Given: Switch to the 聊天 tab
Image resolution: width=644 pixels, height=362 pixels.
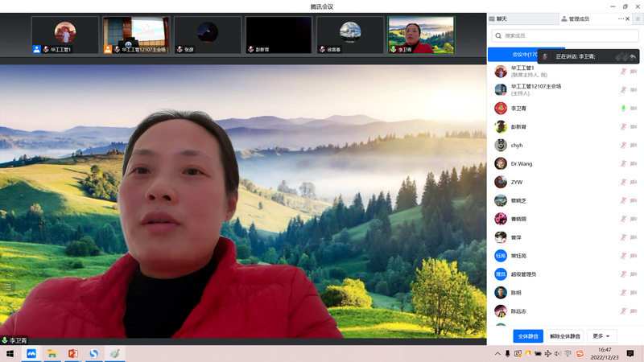Looking at the screenshot, I should 502,19.
